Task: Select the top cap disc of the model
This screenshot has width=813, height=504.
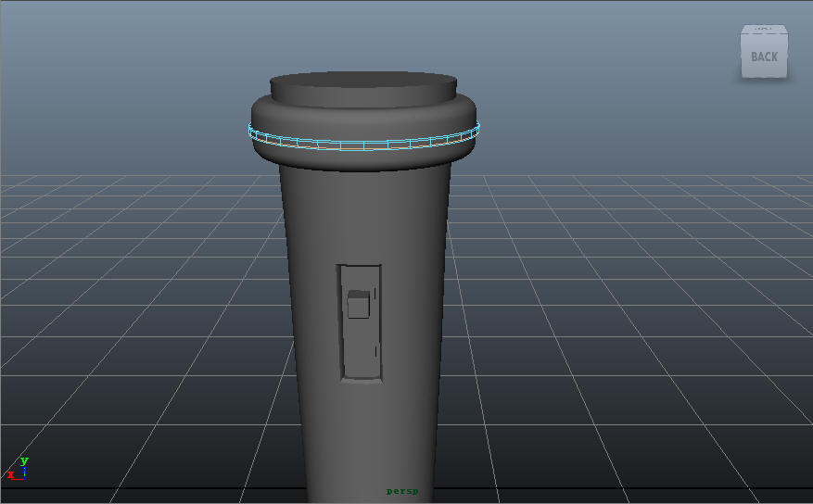Action: tap(363, 89)
